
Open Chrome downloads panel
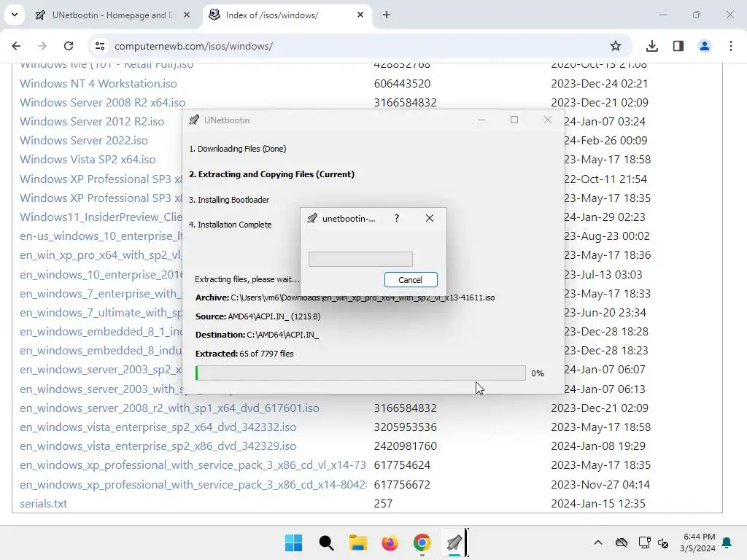[652, 46]
